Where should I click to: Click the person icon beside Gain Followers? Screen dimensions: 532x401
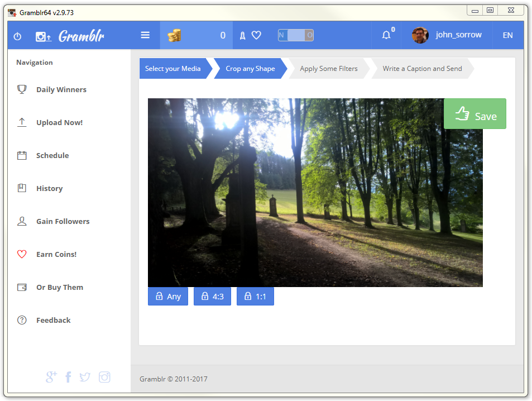[22, 221]
